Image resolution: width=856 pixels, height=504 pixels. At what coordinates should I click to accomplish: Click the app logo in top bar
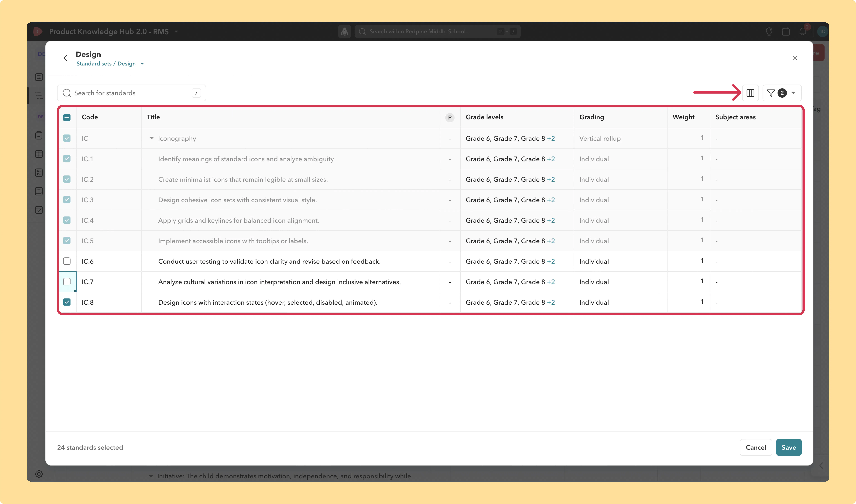coord(38,32)
